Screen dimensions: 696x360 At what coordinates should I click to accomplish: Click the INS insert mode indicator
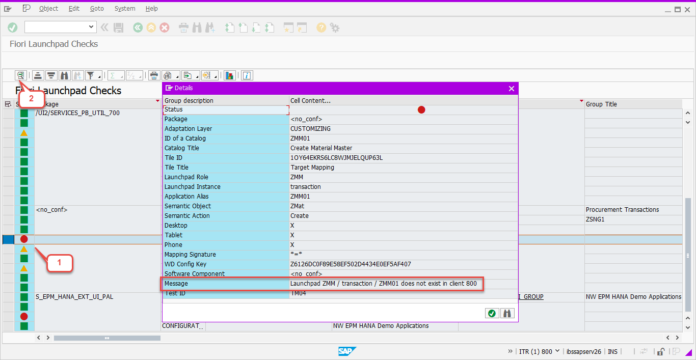tap(613, 352)
